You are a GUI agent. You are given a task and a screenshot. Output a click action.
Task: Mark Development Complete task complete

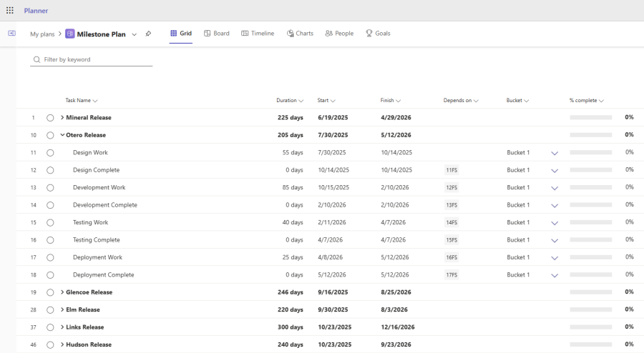point(50,205)
